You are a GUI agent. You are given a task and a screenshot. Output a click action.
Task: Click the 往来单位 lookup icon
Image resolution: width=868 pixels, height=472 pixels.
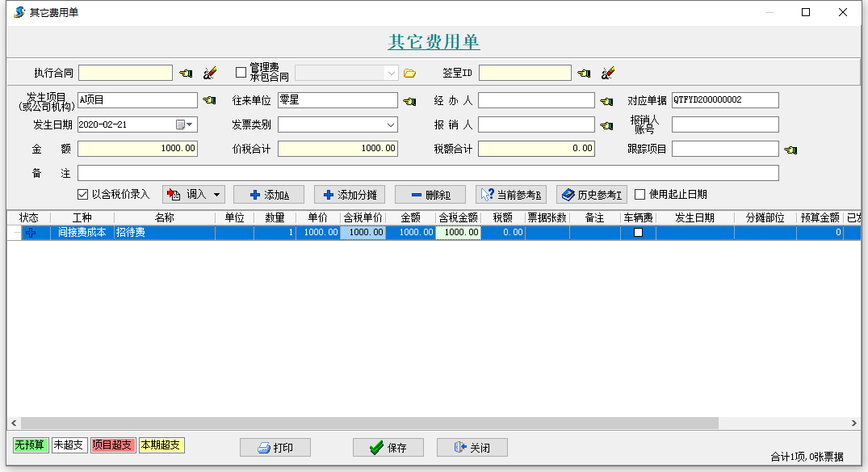pos(409,100)
